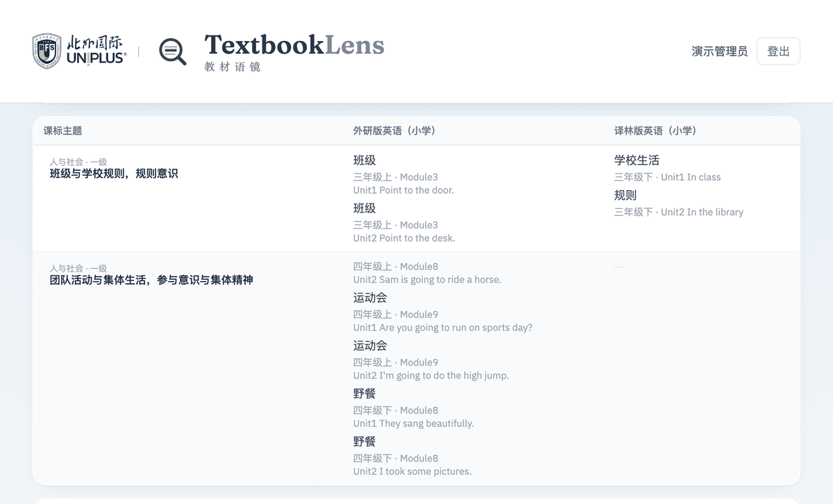This screenshot has width=833, height=504.
Task: Click 班级 heading above Unit1 Point to the door
Action: click(364, 160)
